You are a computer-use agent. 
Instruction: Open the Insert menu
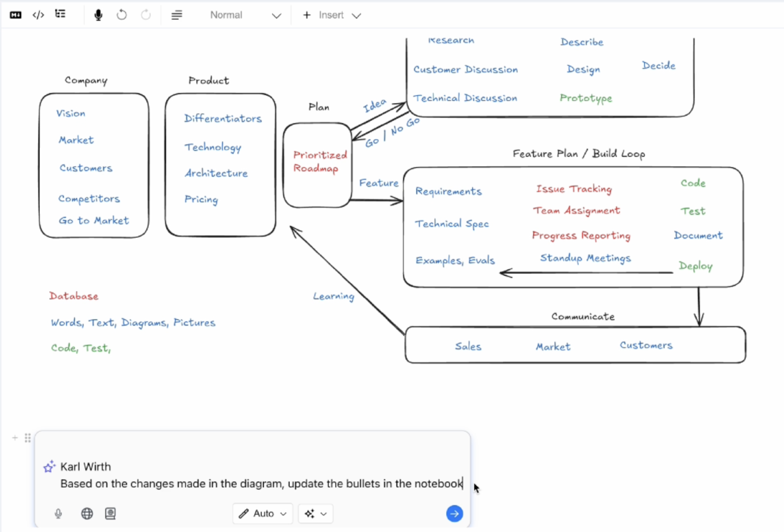point(332,15)
